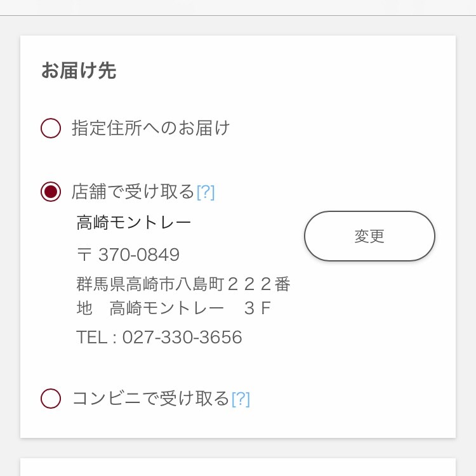Screen dimensions: 476x476
Task: Click the 地 character starting the second address line
Action: point(84,308)
